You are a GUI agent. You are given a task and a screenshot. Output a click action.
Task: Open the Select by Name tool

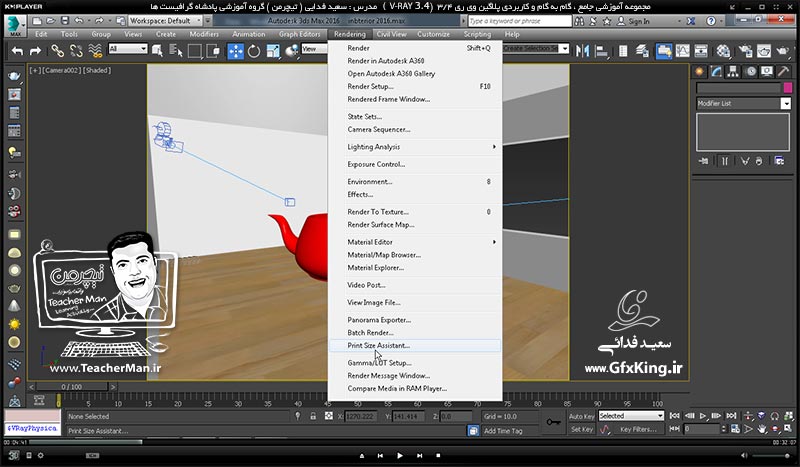coord(176,51)
